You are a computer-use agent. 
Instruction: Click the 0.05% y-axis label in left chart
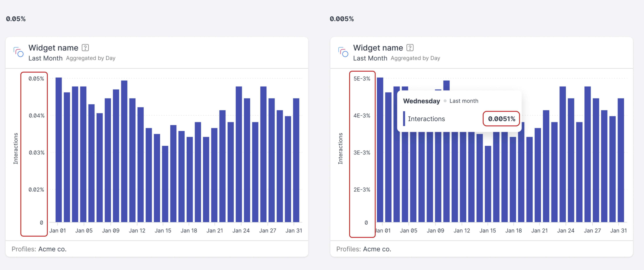point(36,79)
